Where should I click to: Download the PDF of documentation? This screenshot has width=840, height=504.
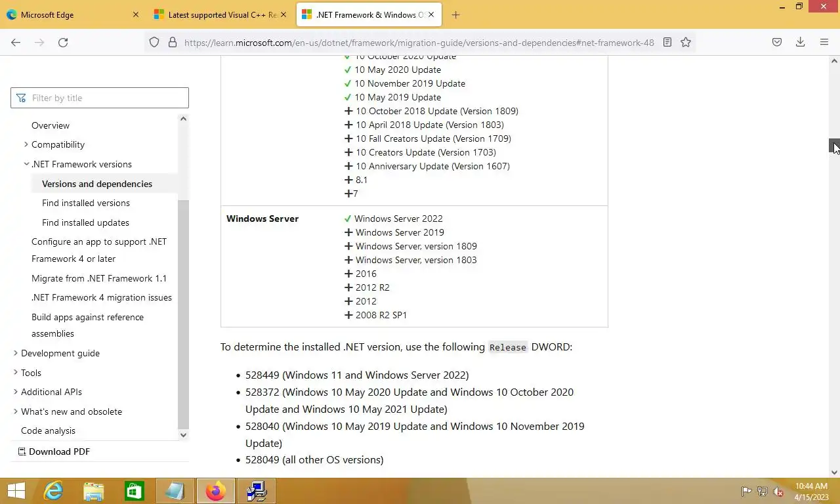click(54, 451)
